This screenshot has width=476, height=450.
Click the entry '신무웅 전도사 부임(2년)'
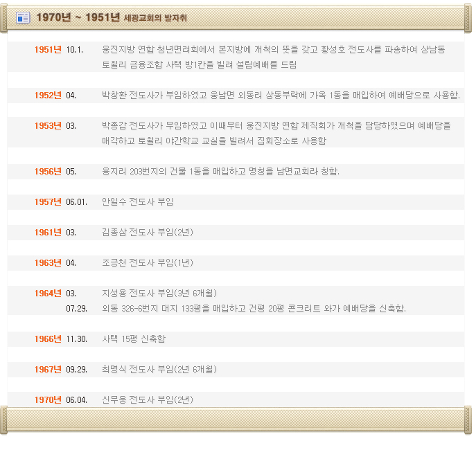coord(148,399)
